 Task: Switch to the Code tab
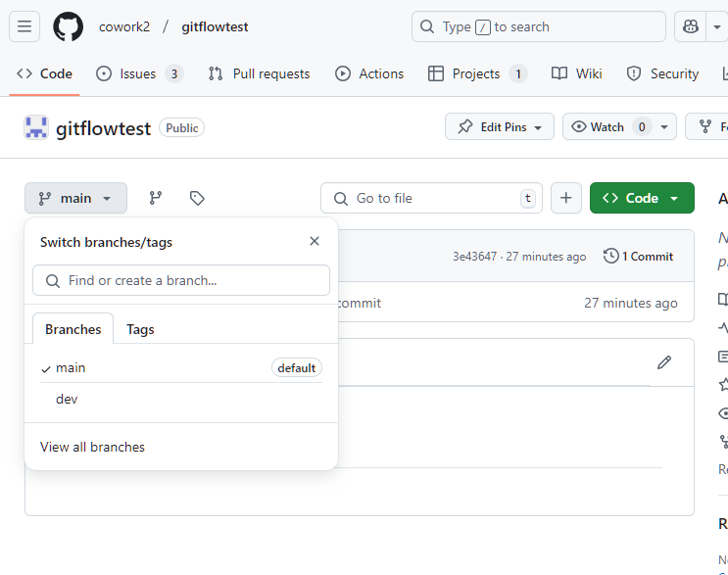[x=44, y=73]
